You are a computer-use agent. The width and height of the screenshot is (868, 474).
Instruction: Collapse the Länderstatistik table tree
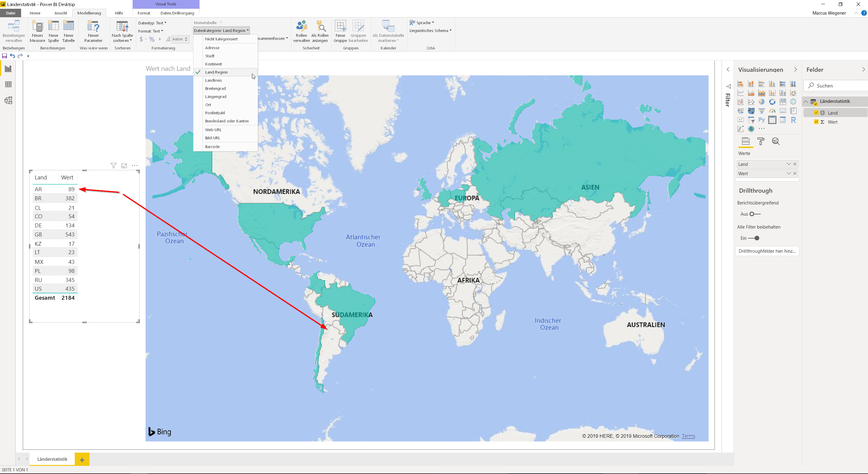[x=806, y=102]
